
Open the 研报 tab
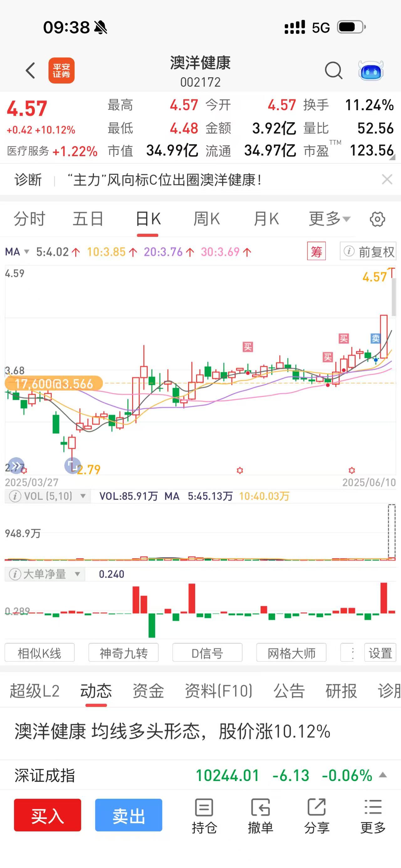click(341, 691)
